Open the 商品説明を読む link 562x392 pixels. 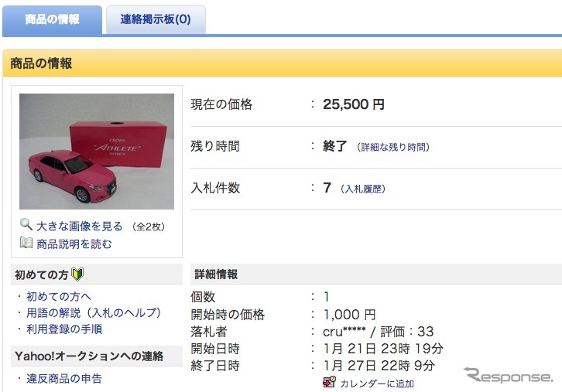coord(74,244)
